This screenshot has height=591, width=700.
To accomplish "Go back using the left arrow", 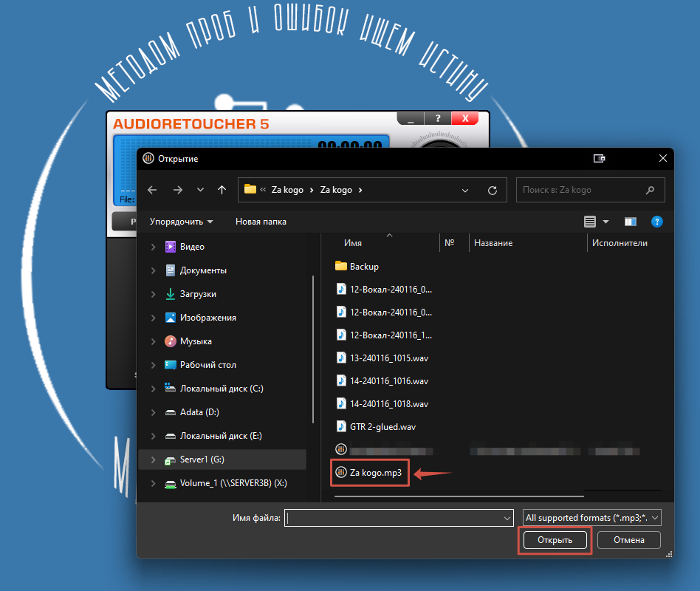I will (x=152, y=190).
